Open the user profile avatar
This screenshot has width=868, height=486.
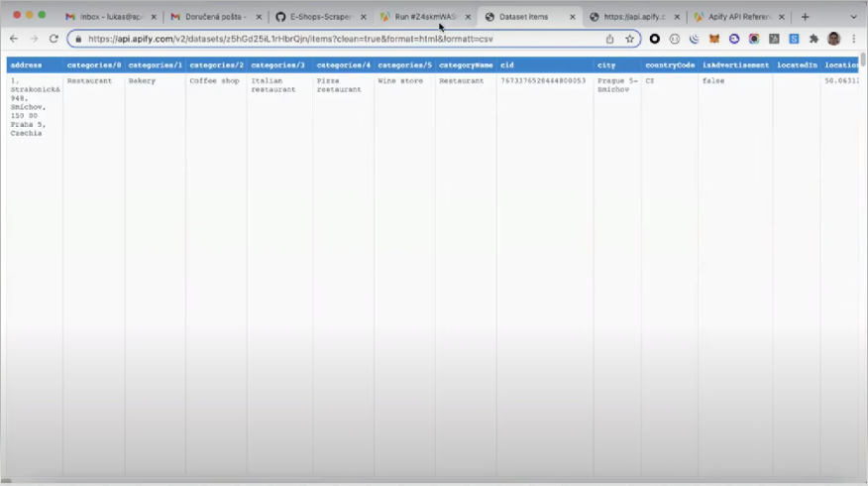tap(833, 39)
